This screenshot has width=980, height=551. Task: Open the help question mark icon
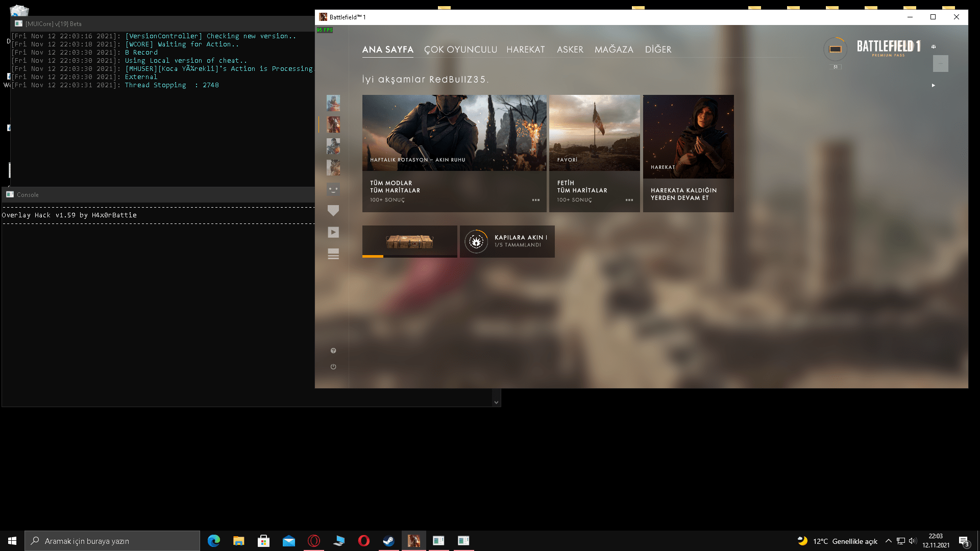coord(333,350)
